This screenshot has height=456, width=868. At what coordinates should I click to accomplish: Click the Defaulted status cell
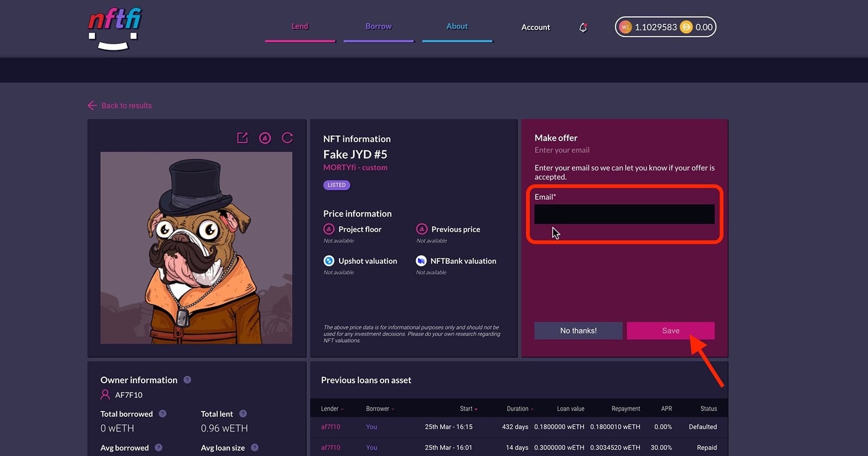coord(703,427)
